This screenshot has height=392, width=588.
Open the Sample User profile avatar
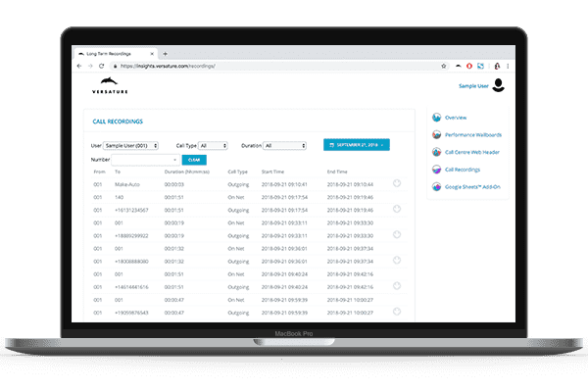pyautogui.click(x=498, y=85)
